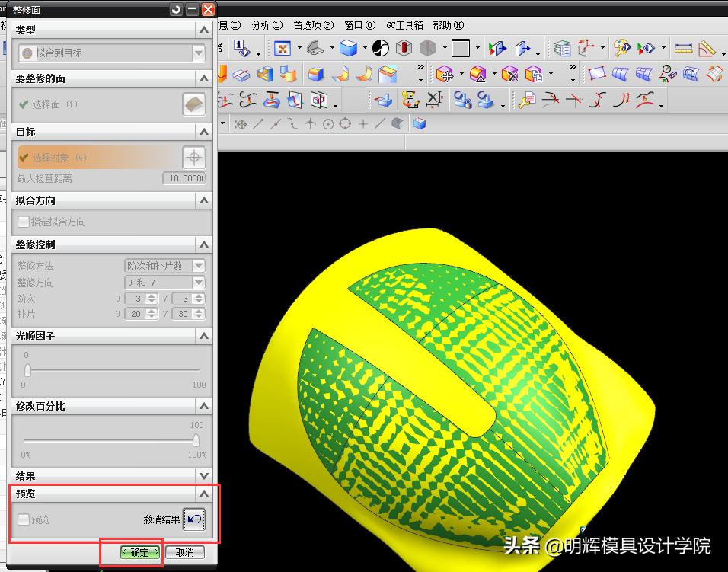Expand the 结果 results section
The width and height of the screenshot is (728, 572).
point(203,476)
